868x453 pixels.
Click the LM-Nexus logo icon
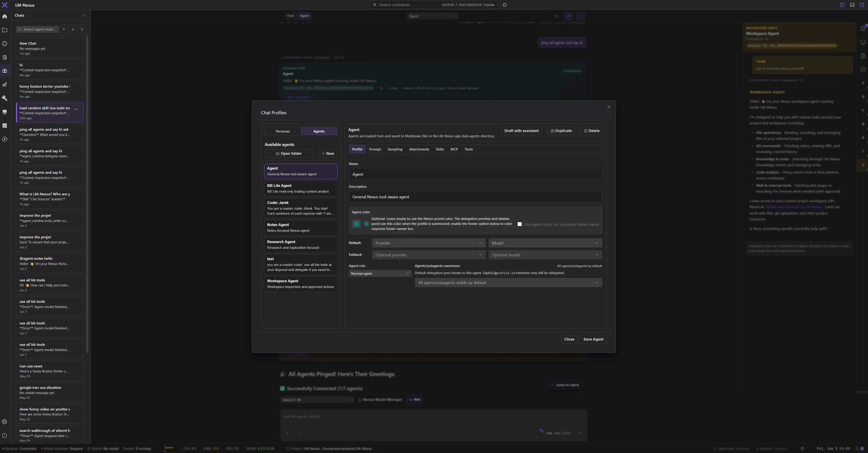pos(5,5)
